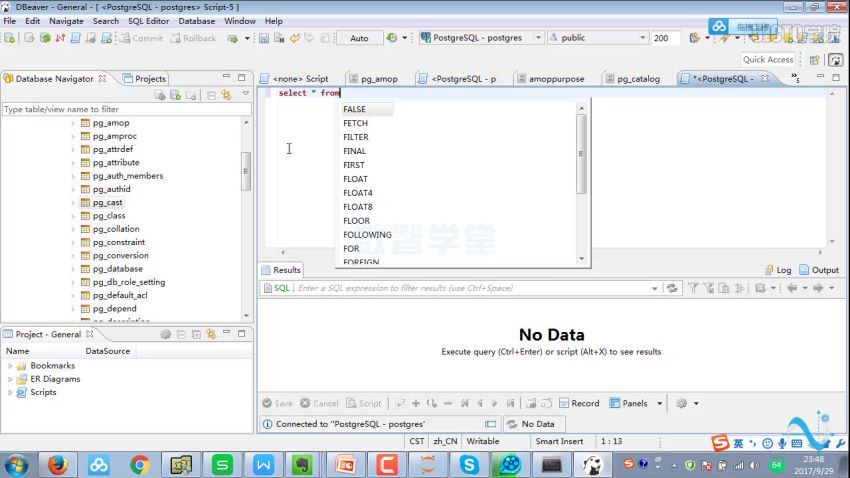Open Database Navigator view menu triangle
Screen dimensions: 850x478
(246, 94)
